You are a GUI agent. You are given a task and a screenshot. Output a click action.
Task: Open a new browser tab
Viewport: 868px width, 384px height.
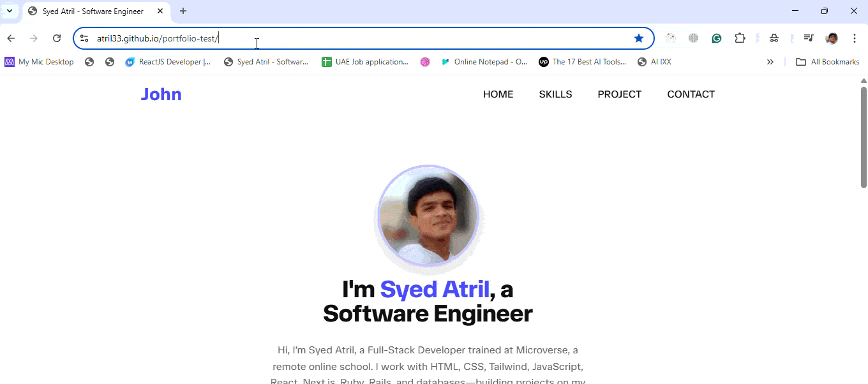(x=183, y=11)
